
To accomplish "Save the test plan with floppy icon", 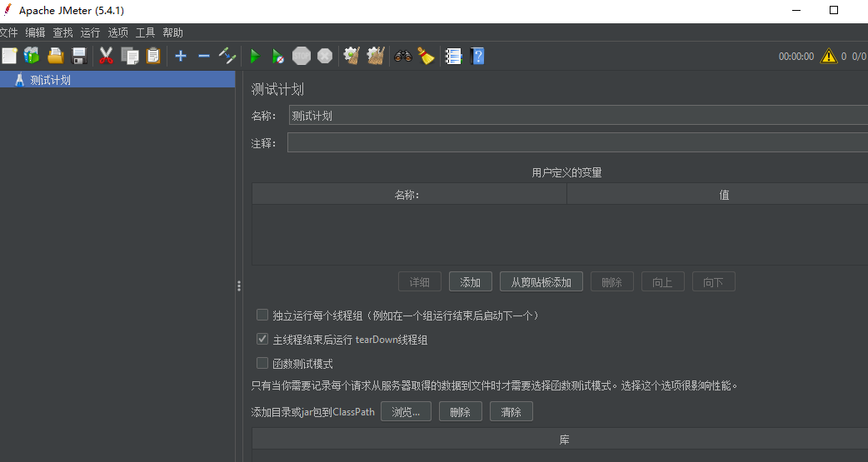I will [x=79, y=56].
